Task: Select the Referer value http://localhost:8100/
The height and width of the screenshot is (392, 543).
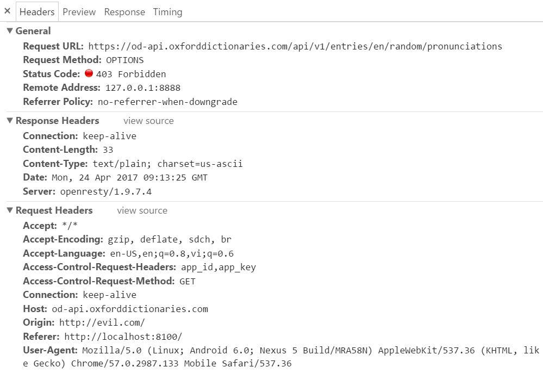Action: (123, 337)
